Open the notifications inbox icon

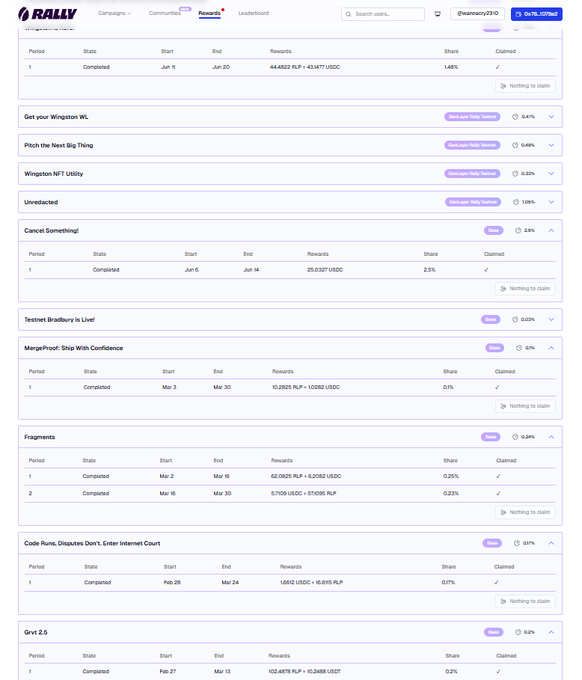click(438, 14)
